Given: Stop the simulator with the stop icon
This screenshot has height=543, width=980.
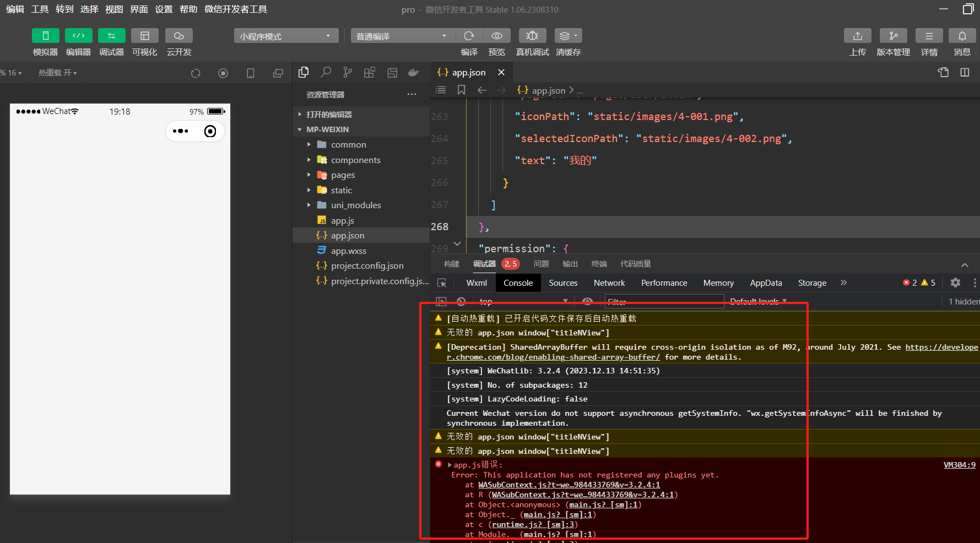Looking at the screenshot, I should pyautogui.click(x=223, y=73).
